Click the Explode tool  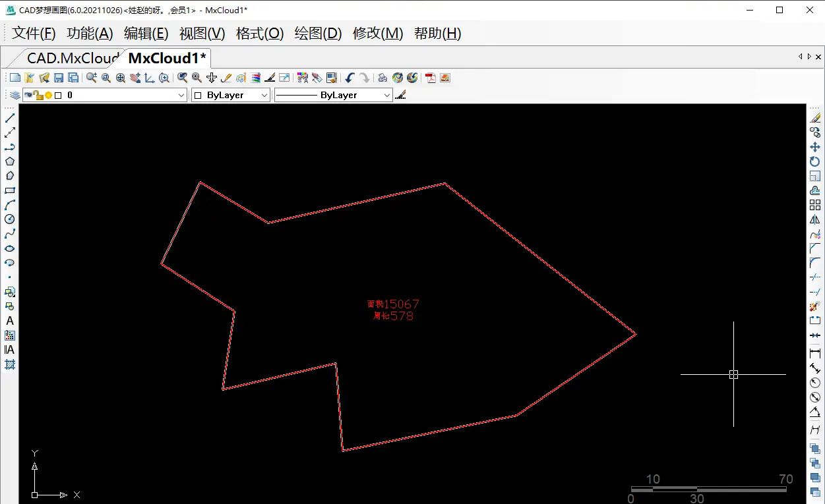(815, 306)
